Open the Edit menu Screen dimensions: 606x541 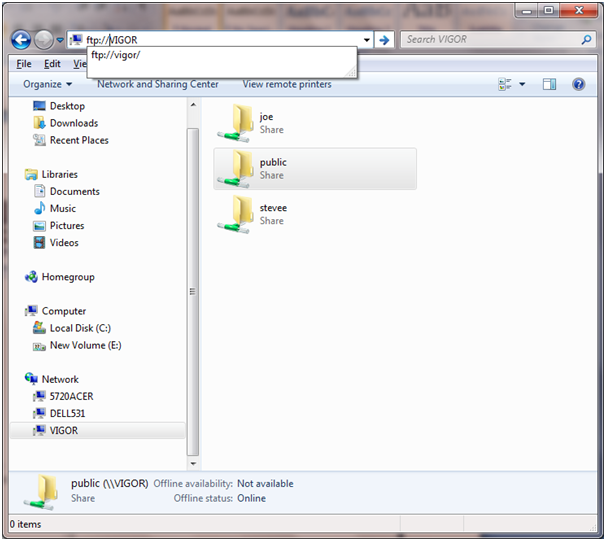pos(52,64)
